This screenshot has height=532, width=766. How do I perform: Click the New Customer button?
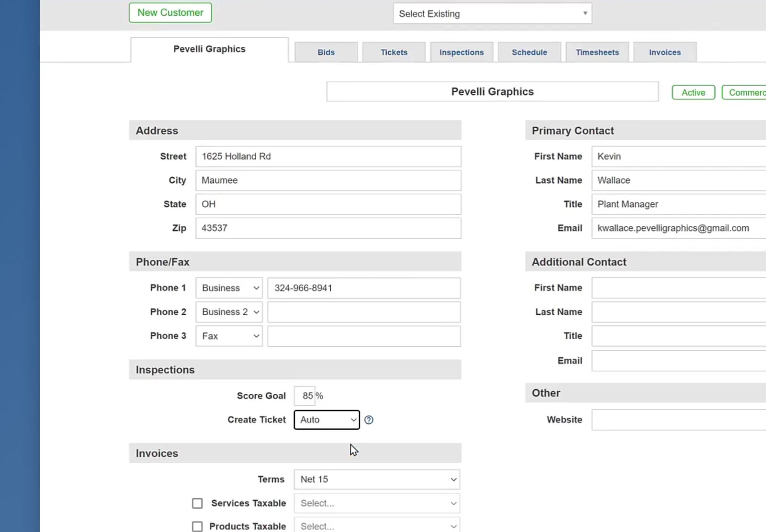pyautogui.click(x=170, y=12)
